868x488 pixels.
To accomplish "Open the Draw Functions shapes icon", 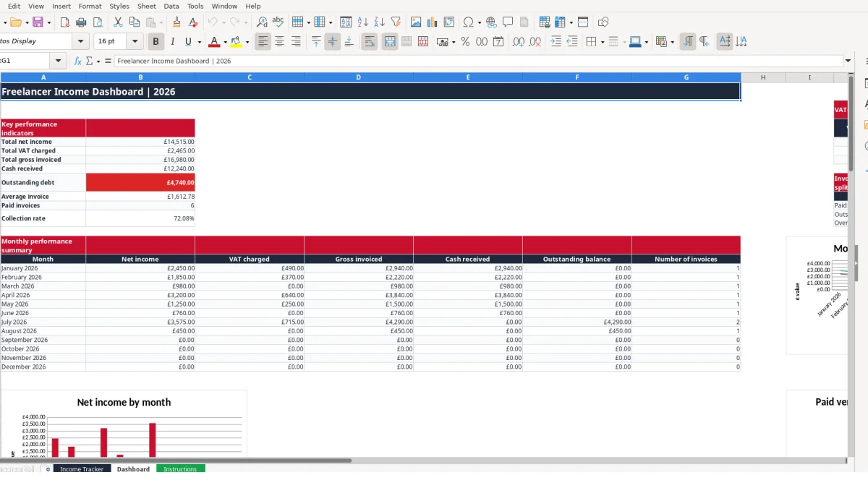I will (603, 22).
